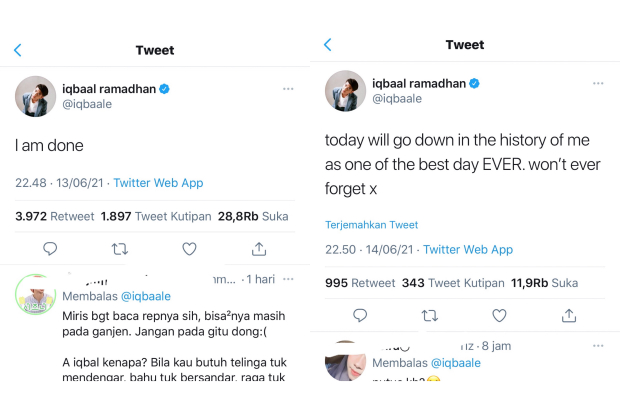
Task: Like the "best day EVER" tweet
Action: [499, 316]
